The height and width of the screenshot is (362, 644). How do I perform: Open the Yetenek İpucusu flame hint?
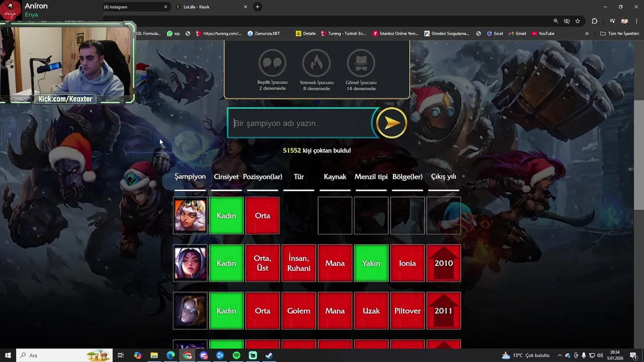[316, 70]
